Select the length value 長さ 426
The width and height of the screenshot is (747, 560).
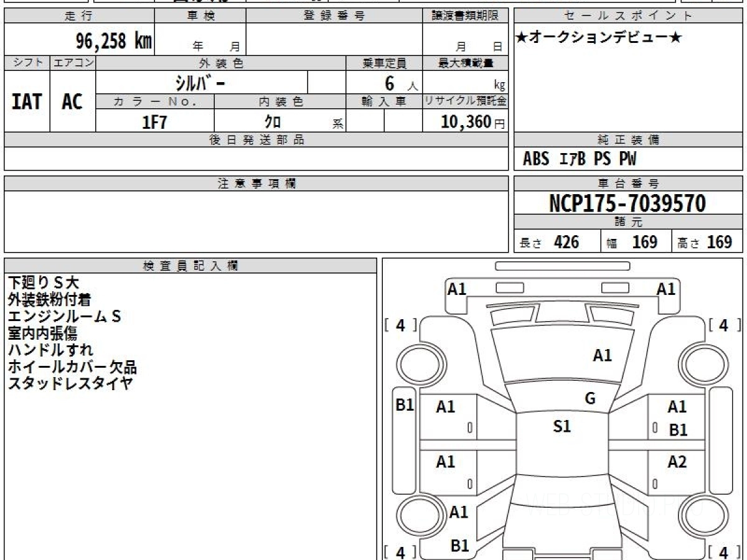click(x=550, y=242)
